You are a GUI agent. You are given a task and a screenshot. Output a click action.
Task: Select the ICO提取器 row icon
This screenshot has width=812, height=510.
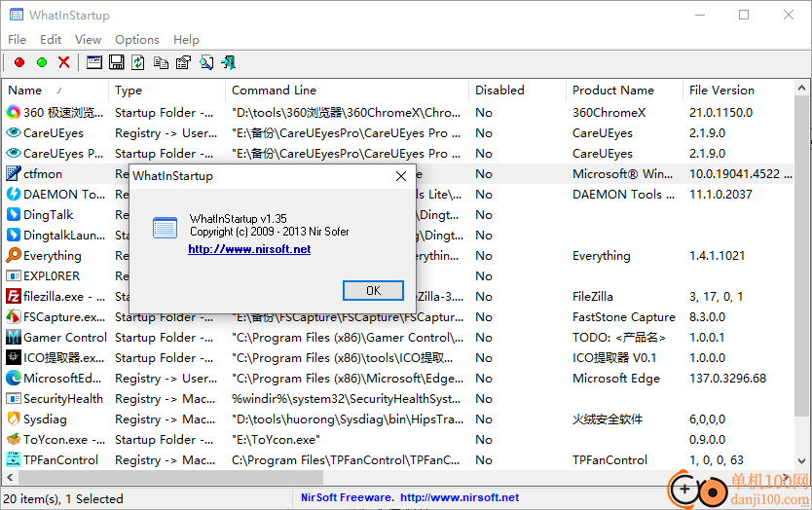click(13, 357)
